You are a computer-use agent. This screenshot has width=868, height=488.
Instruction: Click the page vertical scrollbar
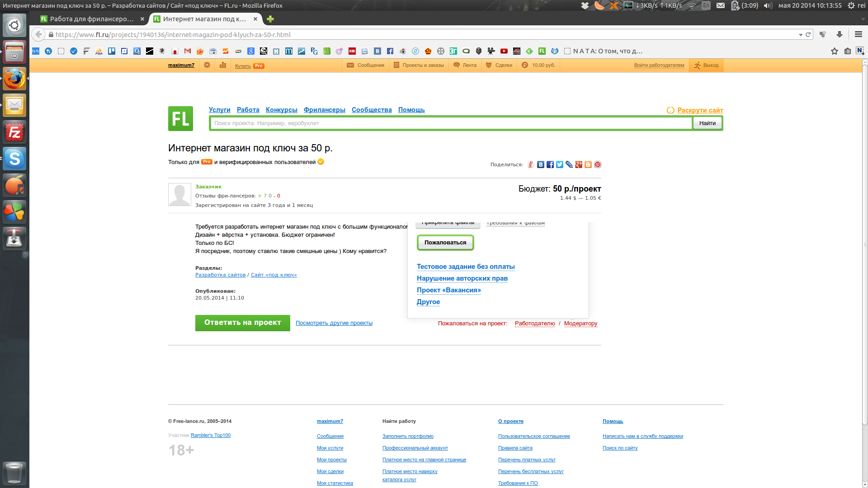(865, 244)
